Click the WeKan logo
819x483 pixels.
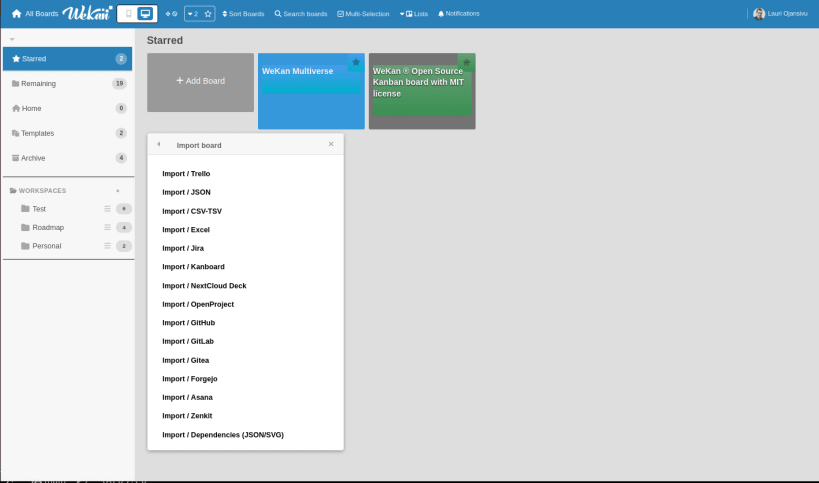point(87,13)
